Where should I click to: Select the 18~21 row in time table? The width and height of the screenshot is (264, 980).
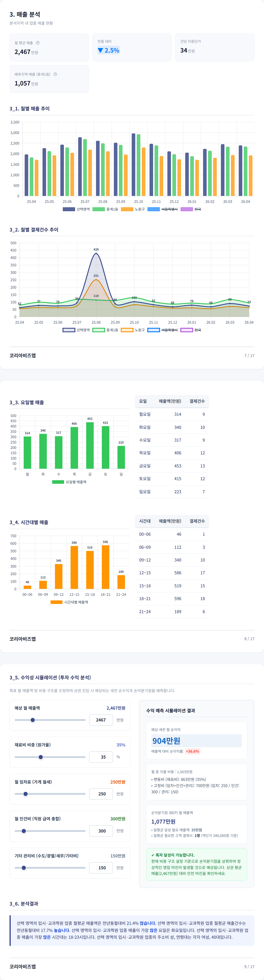[x=172, y=599]
